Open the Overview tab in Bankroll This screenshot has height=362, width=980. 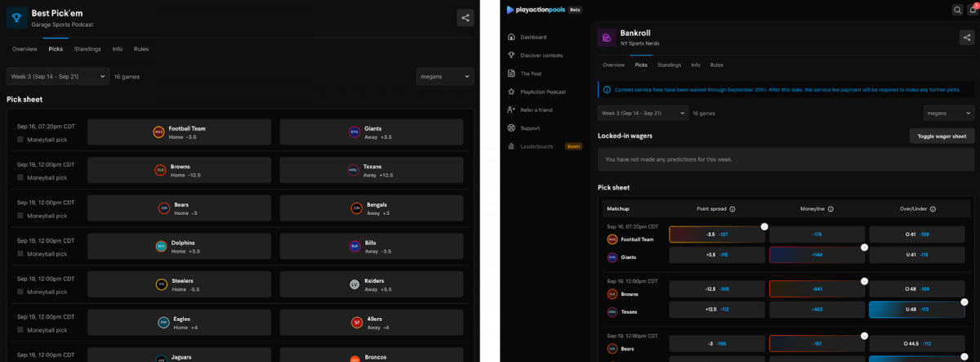[x=613, y=65]
